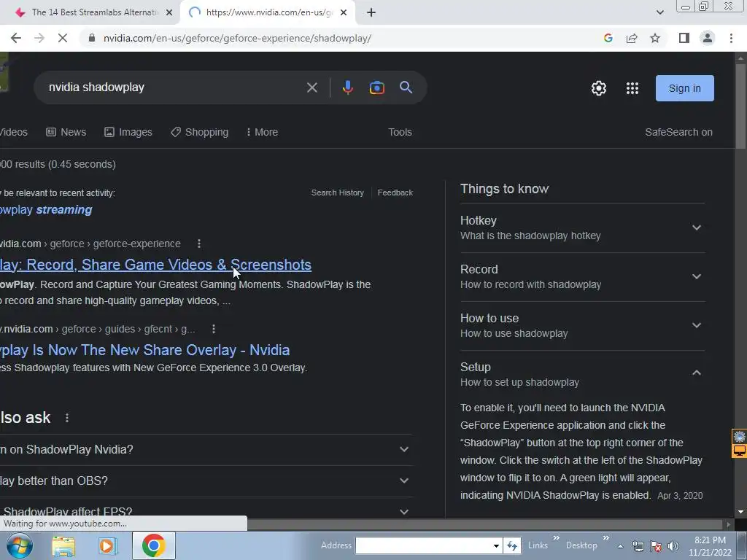Stop loading the nvidia.com page
The image size is (747, 560).
coord(63,38)
